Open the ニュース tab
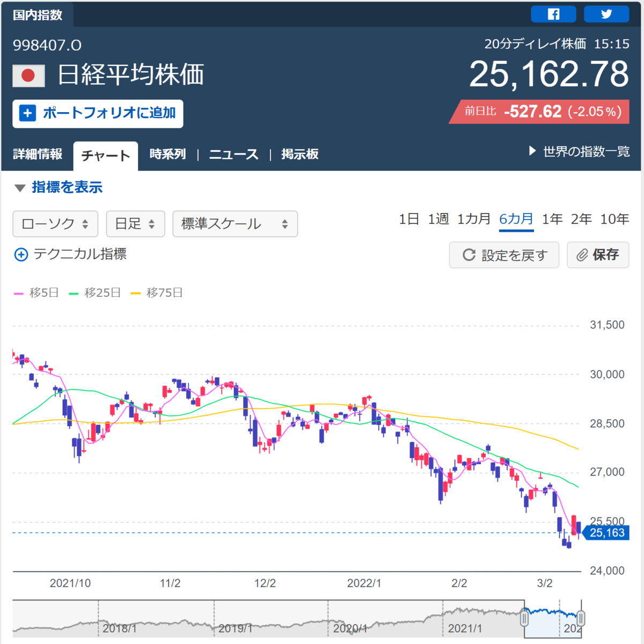The width and height of the screenshot is (644, 644). [x=233, y=155]
